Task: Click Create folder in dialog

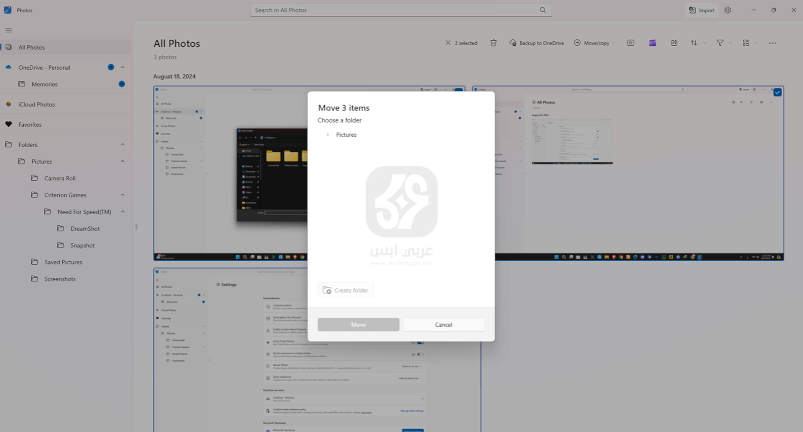Action: pos(346,290)
